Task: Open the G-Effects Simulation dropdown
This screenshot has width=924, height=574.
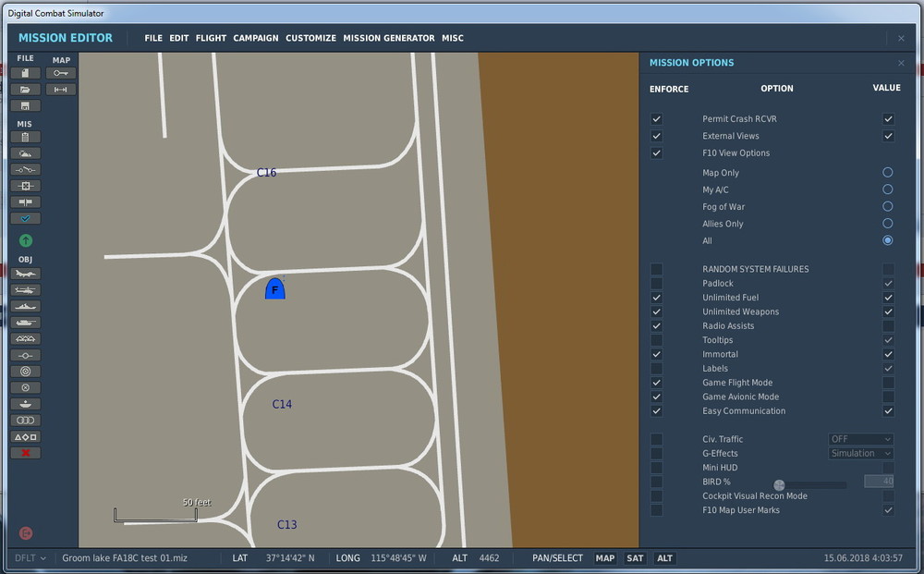Action: [x=861, y=453]
